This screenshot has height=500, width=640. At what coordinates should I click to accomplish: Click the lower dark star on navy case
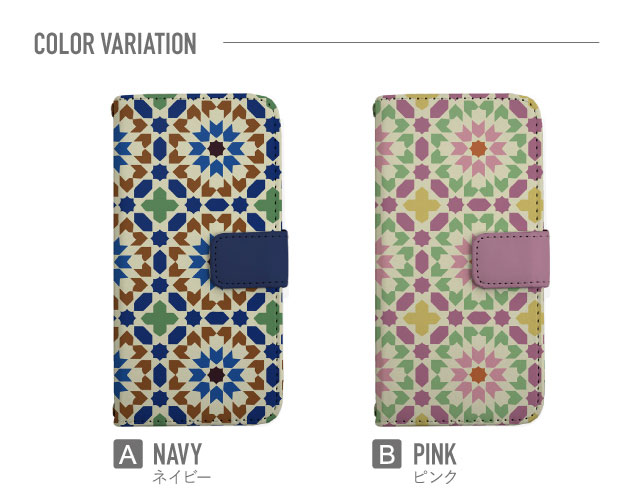click(216, 375)
